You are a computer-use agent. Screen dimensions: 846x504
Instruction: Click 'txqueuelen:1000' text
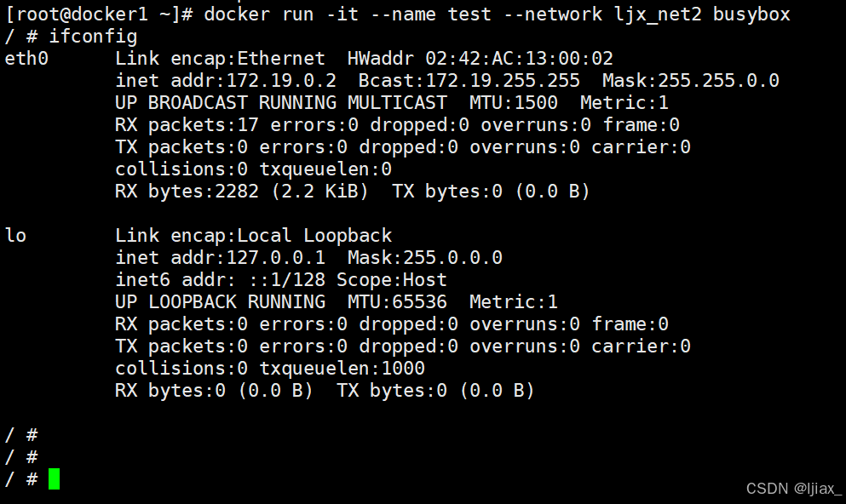coord(342,368)
